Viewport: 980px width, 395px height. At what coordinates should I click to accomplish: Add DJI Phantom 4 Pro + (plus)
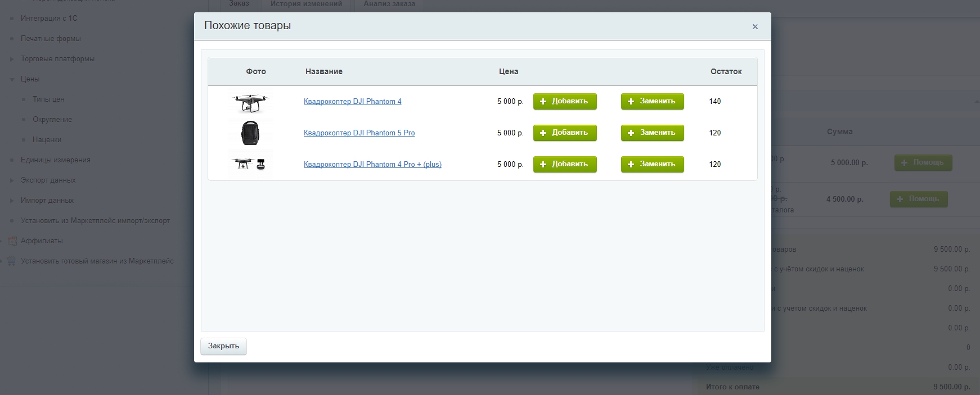(564, 165)
